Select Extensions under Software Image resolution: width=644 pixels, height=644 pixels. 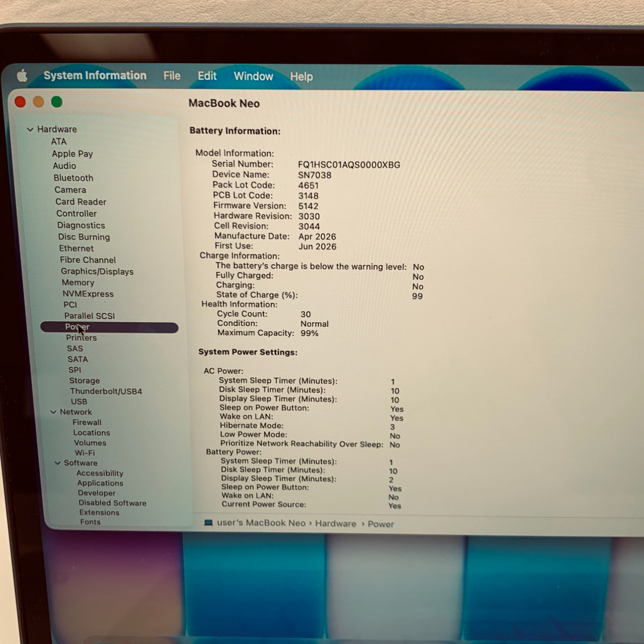99,513
